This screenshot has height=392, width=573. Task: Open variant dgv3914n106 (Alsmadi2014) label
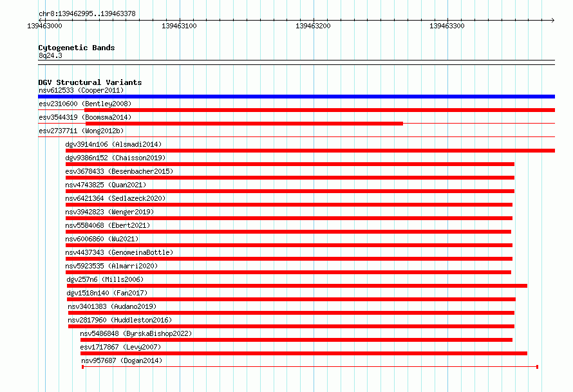(x=113, y=144)
